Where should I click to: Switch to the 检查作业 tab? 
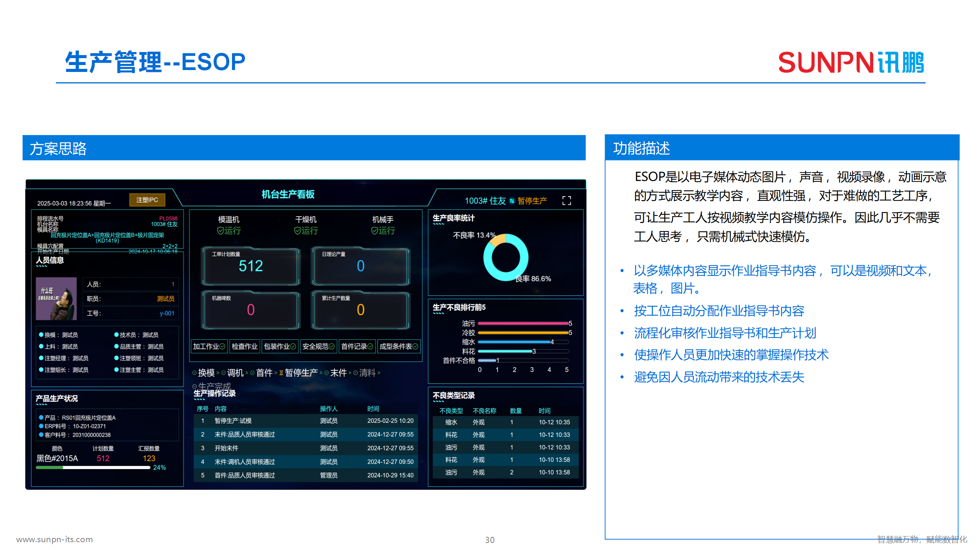point(245,346)
